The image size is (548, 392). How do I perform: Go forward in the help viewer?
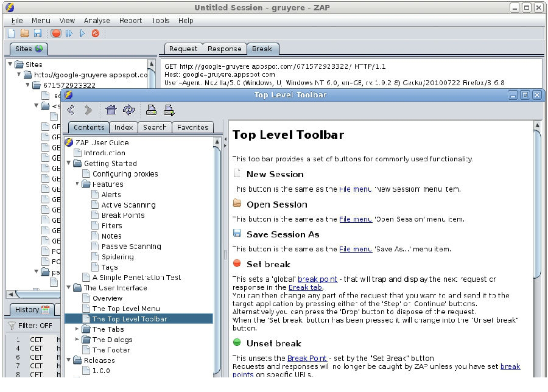(x=88, y=110)
